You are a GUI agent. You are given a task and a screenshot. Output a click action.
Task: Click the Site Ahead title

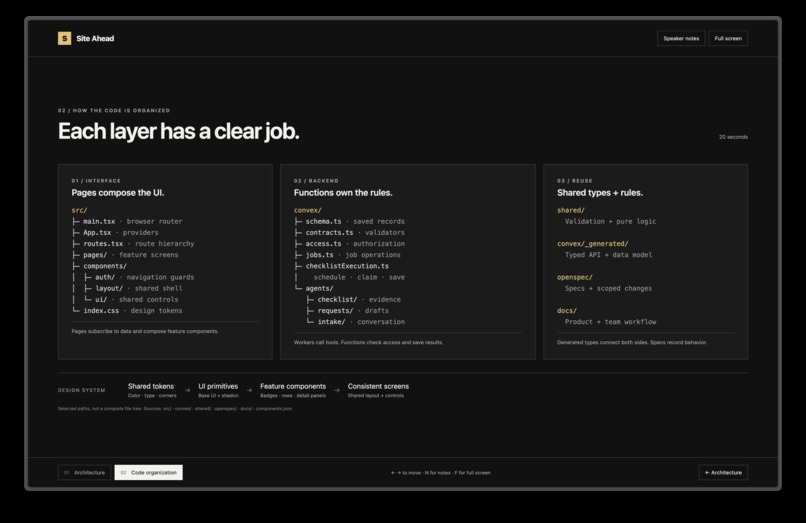pyautogui.click(x=95, y=38)
